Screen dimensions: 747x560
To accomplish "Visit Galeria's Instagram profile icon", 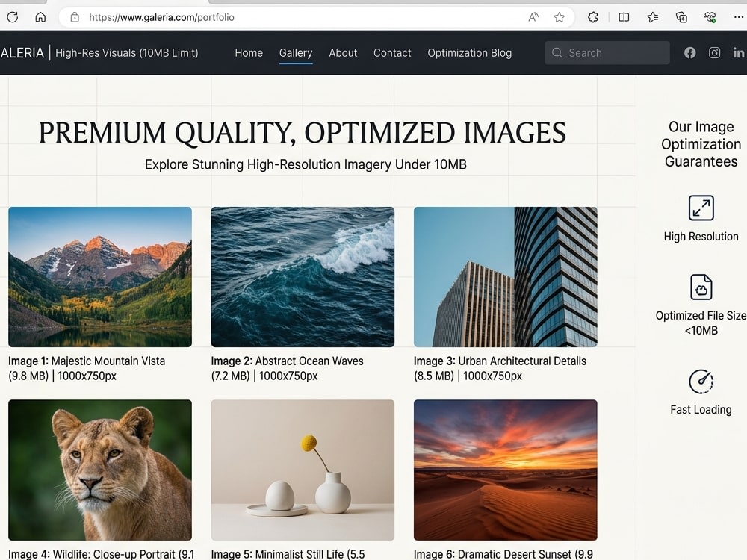I will (x=714, y=53).
